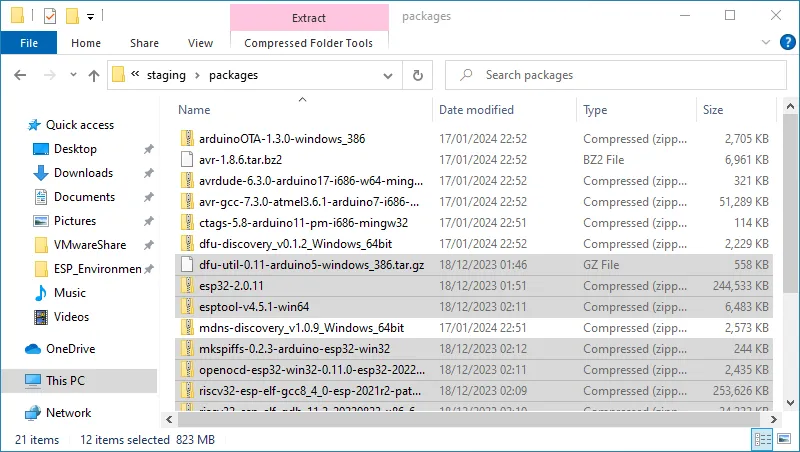Image resolution: width=800 pixels, height=452 pixels.
Task: Open the Compressed Folder Tools tab
Action: pyautogui.click(x=309, y=43)
